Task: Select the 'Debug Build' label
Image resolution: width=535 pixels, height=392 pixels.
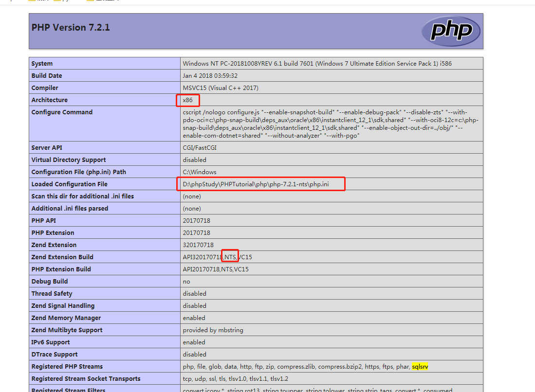Action: [50, 282]
